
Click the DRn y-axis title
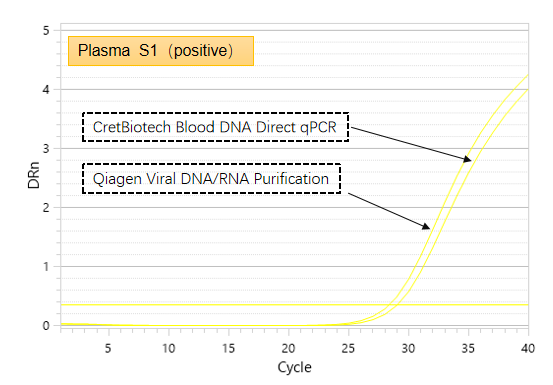34,175
